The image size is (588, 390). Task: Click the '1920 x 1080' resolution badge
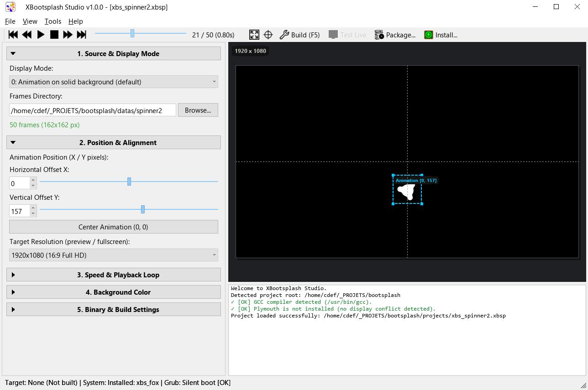pyautogui.click(x=251, y=51)
